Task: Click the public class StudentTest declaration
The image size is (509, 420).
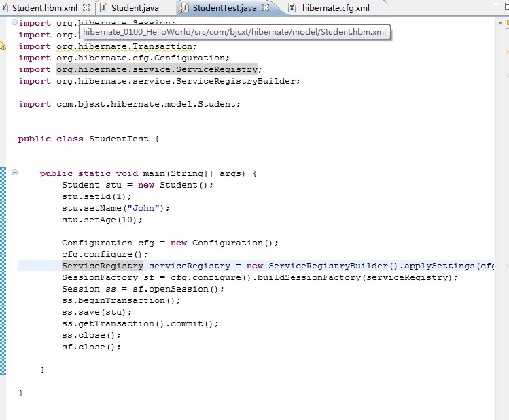Action: 88,139
